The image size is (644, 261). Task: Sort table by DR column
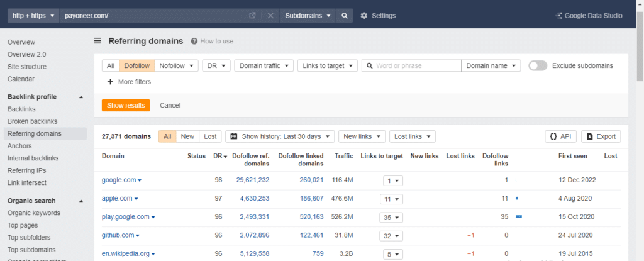[x=219, y=156]
